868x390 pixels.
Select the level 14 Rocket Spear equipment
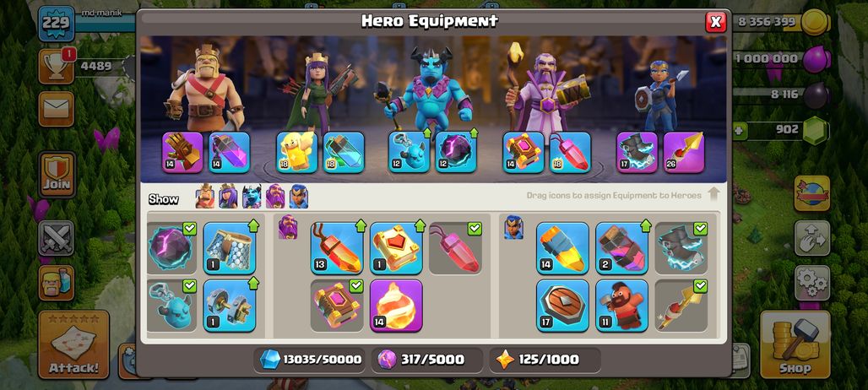(562, 248)
